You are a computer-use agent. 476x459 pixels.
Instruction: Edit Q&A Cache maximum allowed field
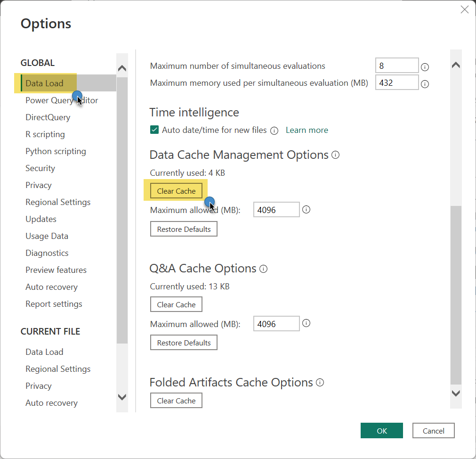click(x=276, y=324)
